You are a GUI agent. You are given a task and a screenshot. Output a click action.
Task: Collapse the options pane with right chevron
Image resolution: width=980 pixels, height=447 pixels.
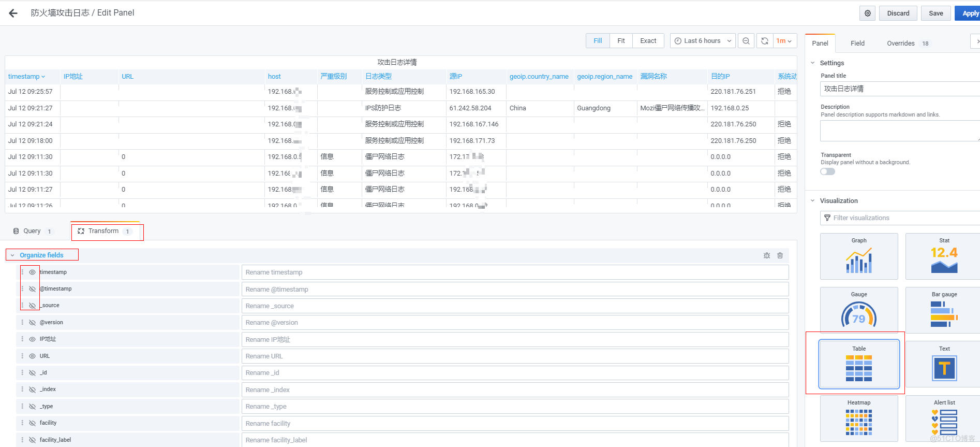coord(976,41)
